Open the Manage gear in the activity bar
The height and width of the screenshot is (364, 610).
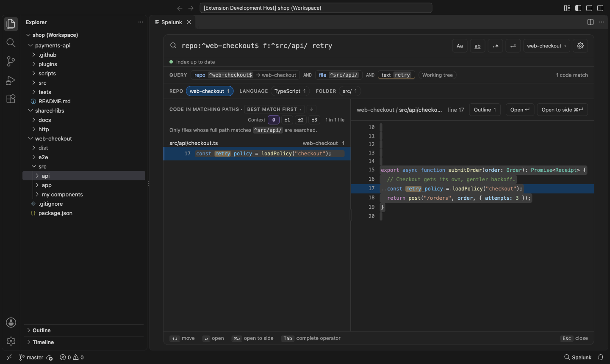pos(11,341)
